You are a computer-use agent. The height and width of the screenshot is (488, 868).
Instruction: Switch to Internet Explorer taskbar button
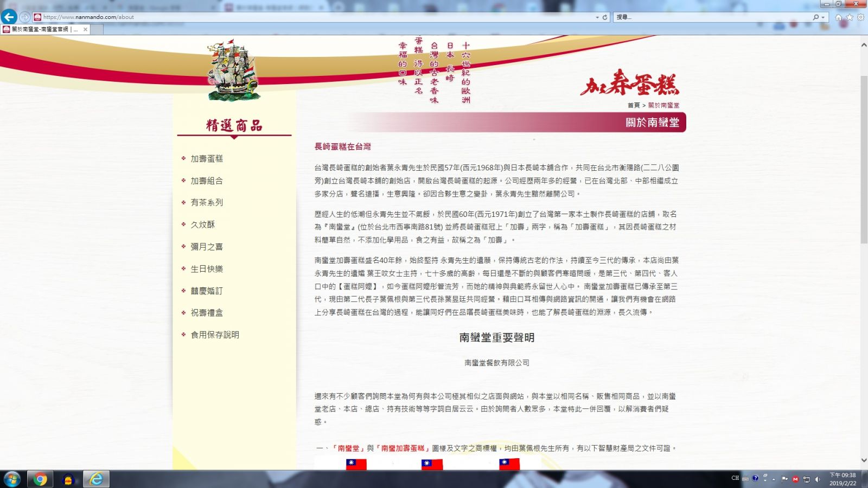(x=96, y=479)
